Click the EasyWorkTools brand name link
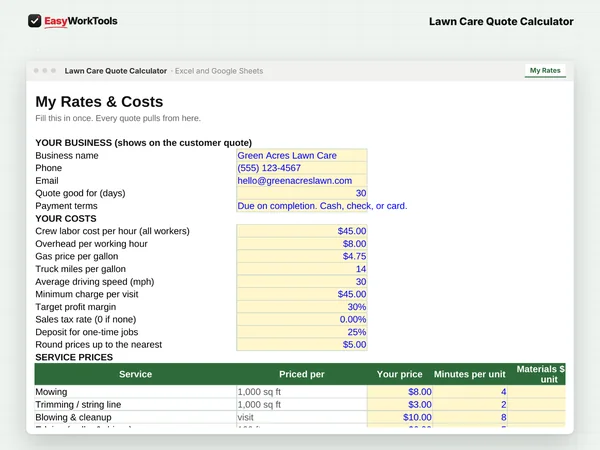Viewport: 600px width, 450px height. tap(81, 21)
